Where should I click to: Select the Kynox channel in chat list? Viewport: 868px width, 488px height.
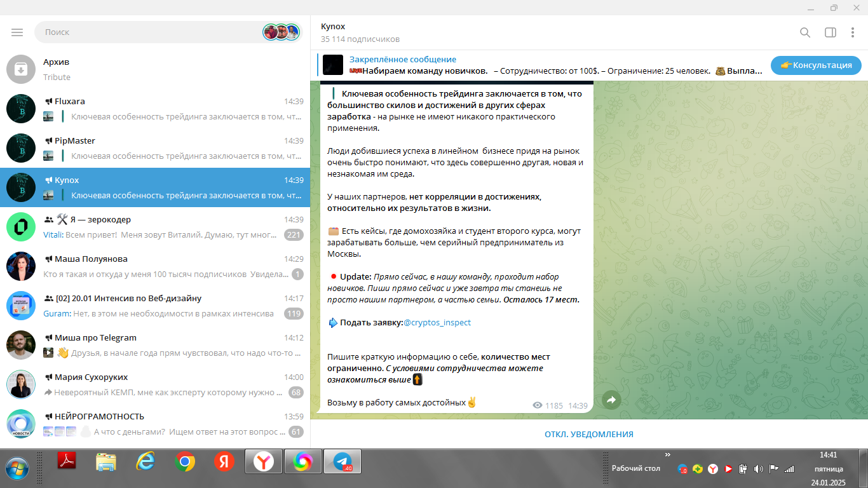click(155, 187)
